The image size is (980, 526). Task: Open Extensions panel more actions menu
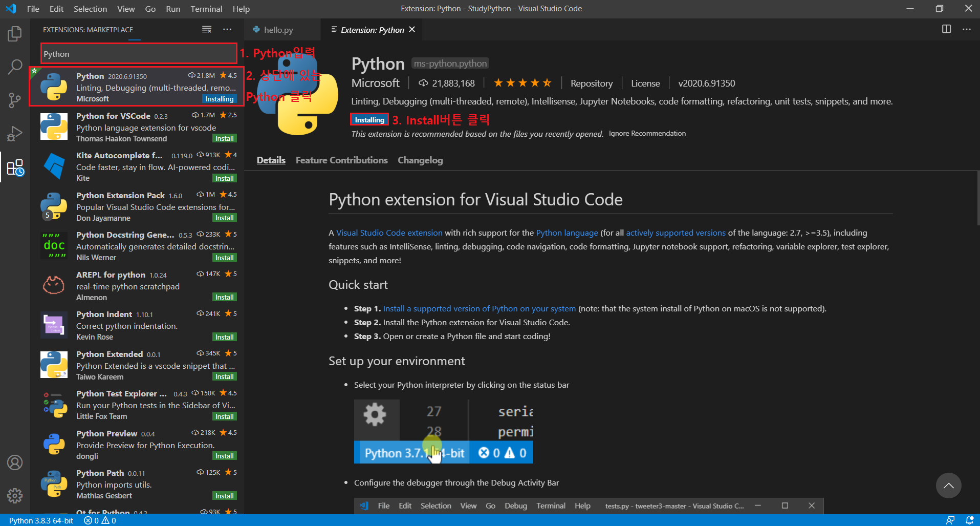(x=227, y=30)
